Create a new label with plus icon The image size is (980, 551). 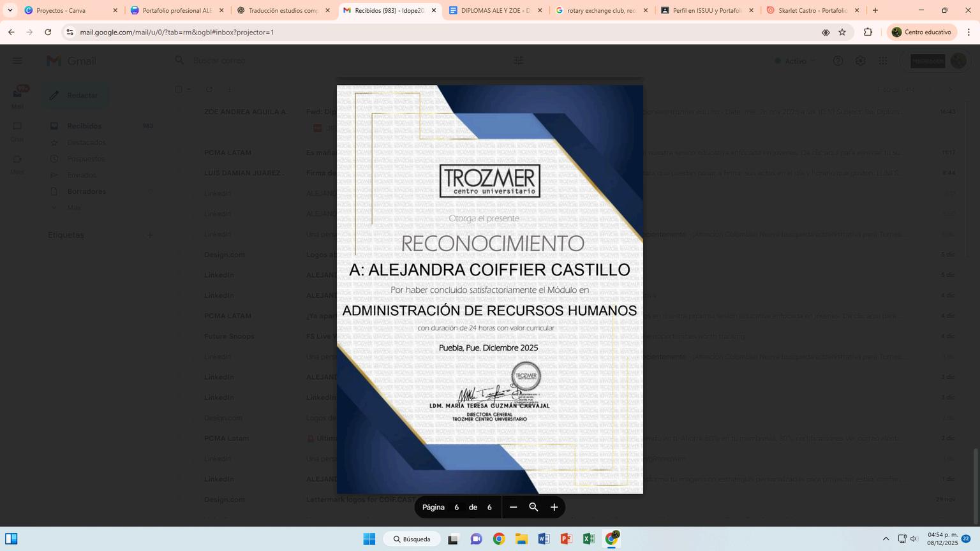[150, 235]
